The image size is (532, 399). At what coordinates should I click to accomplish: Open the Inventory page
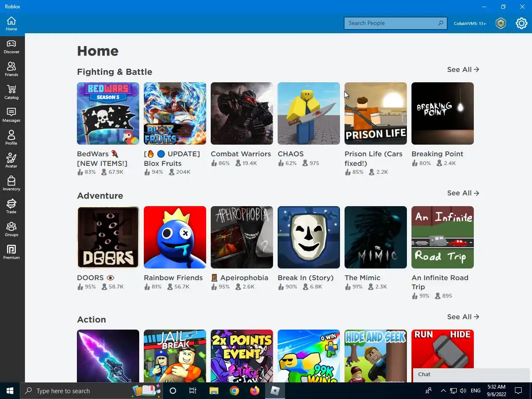12,184
